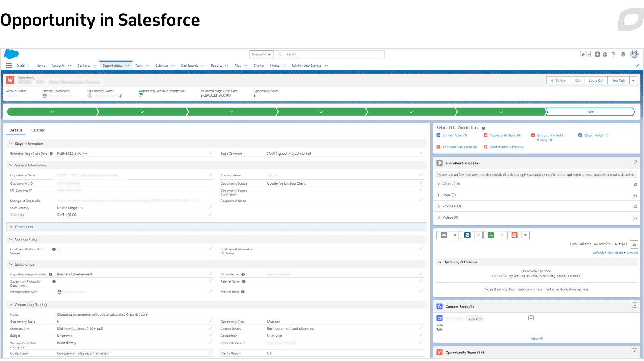644x361 pixels.
Task: Open Salesforce Help question mark icon
Action: tap(613, 54)
